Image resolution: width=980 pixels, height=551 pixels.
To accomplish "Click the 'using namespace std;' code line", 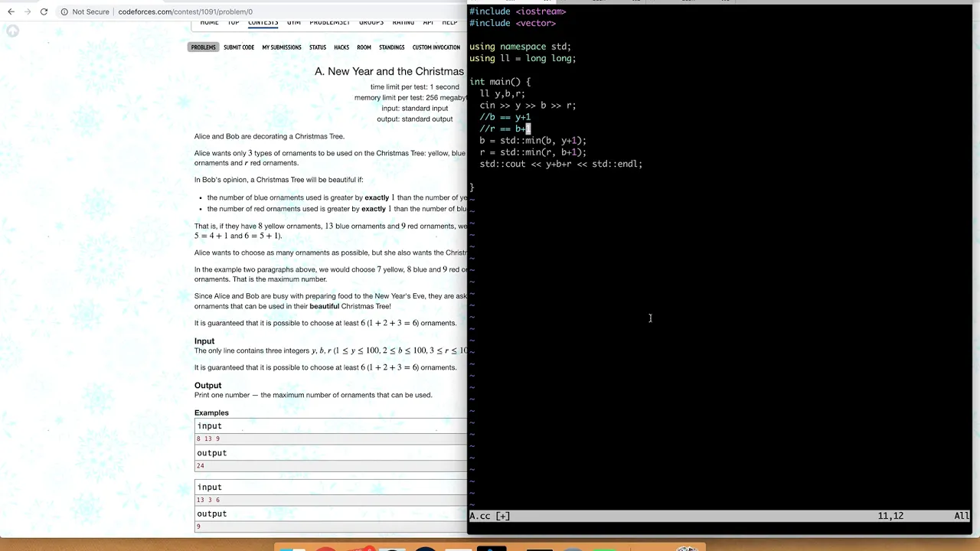I will [520, 47].
